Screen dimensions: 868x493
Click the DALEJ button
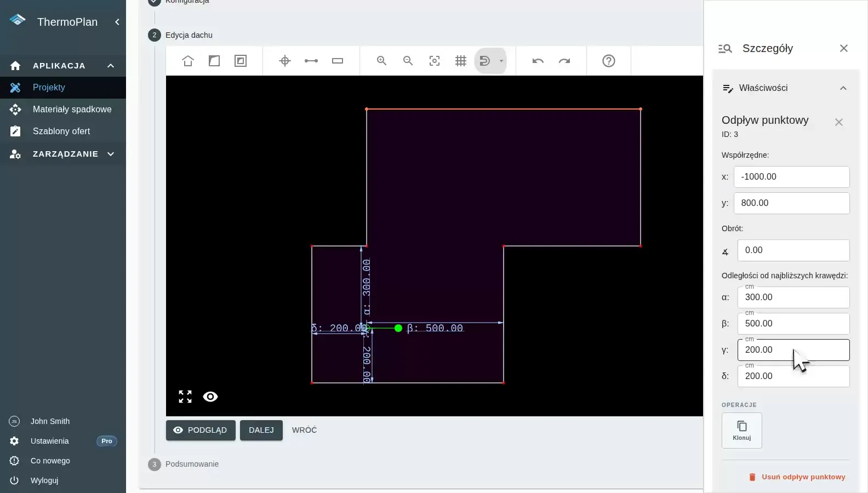[x=261, y=431]
